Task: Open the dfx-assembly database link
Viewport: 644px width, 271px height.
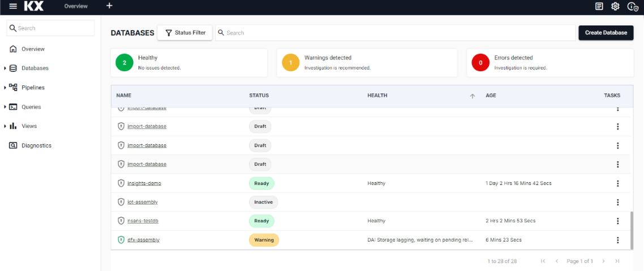Action: pyautogui.click(x=143, y=240)
